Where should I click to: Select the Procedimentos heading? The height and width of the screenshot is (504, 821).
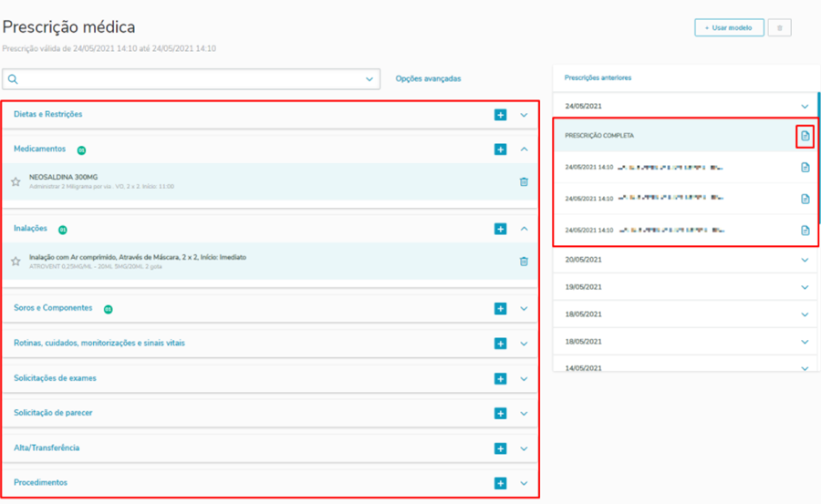[40, 482]
